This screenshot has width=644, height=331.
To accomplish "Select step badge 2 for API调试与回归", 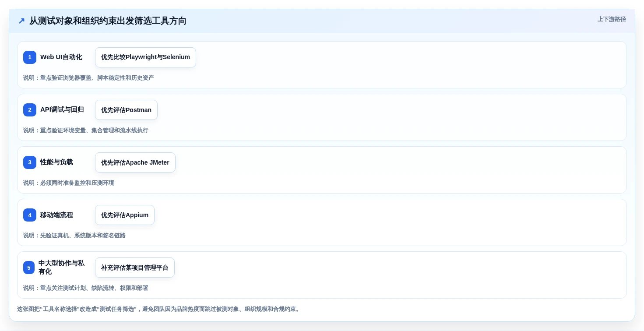I will pos(30,110).
